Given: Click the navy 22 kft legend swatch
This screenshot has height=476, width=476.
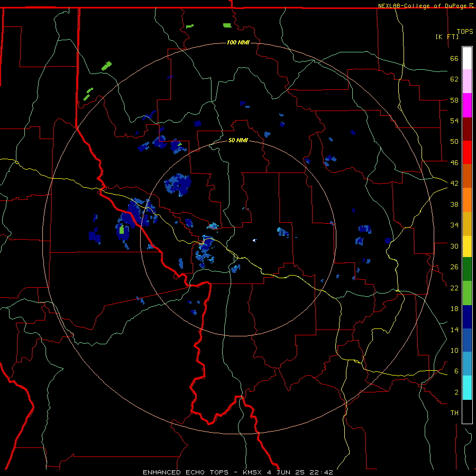Looking at the screenshot, I should pyautogui.click(x=467, y=317).
